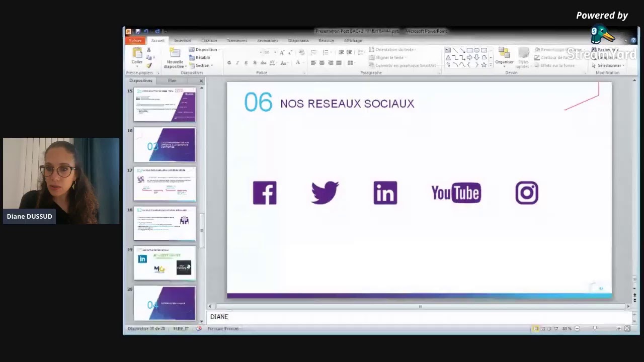Click fit slide to window button
This screenshot has height=362, width=644.
[x=627, y=329]
